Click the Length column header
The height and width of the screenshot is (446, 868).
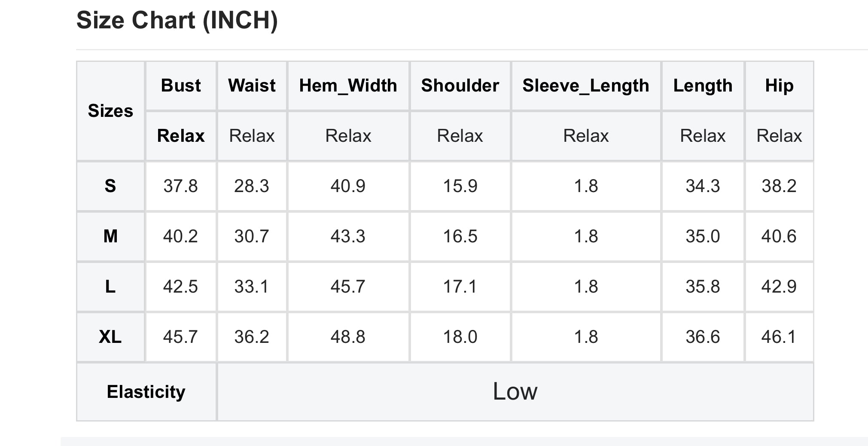coord(703,86)
